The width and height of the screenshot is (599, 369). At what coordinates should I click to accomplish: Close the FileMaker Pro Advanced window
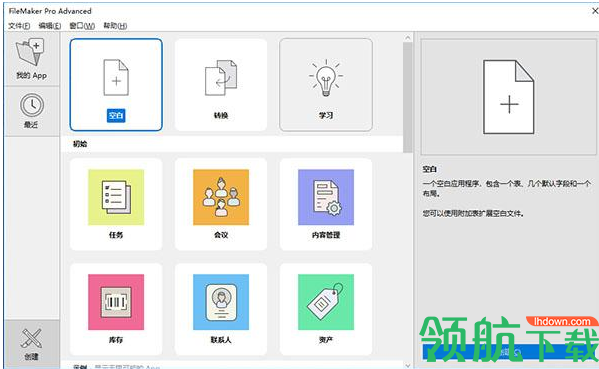(595, 11)
